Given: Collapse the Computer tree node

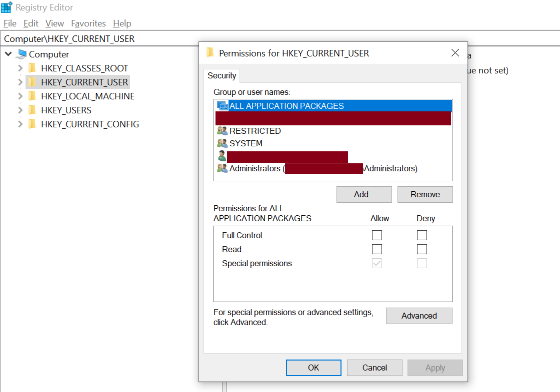Looking at the screenshot, I should pos(8,53).
